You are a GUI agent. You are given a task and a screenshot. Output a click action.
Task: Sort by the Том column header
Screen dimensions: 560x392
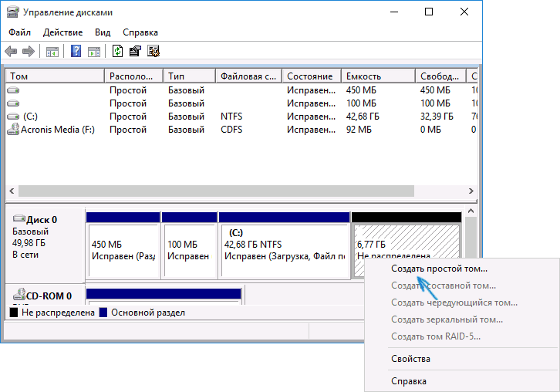pos(55,76)
